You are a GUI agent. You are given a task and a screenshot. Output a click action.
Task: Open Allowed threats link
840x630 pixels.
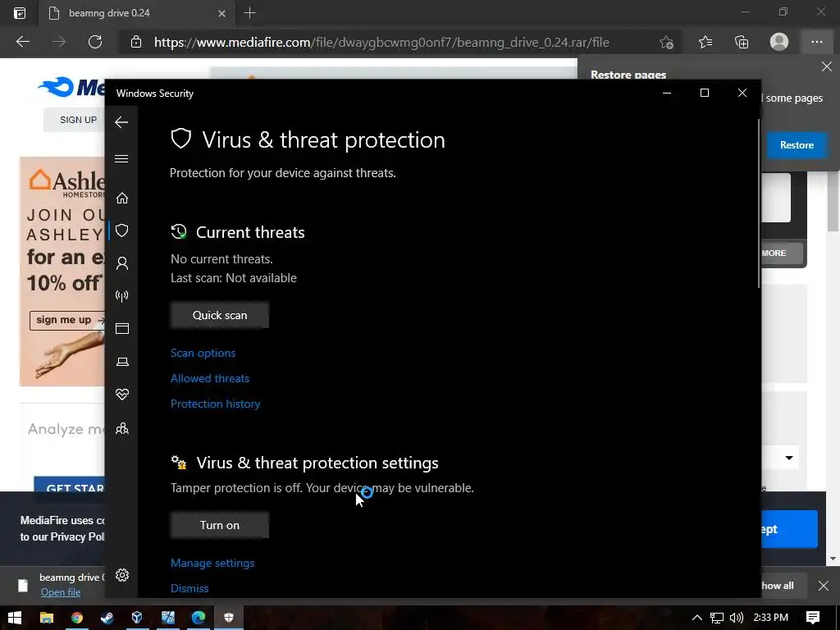click(x=210, y=378)
